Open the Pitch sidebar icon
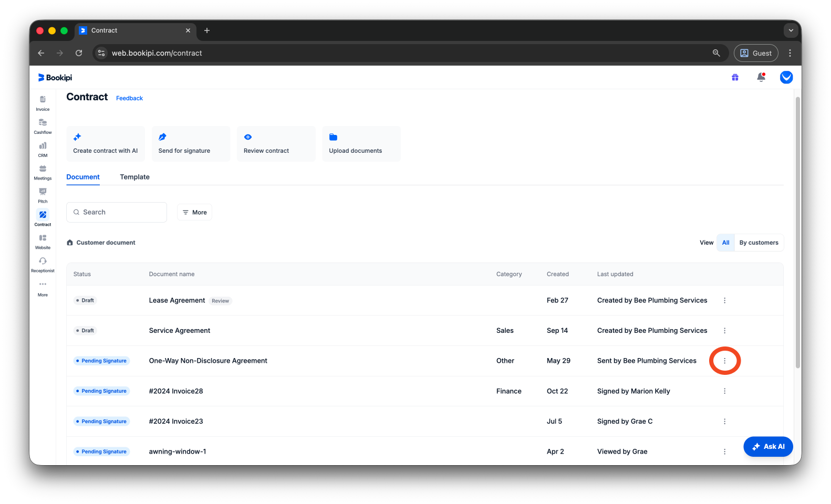 coord(43,195)
